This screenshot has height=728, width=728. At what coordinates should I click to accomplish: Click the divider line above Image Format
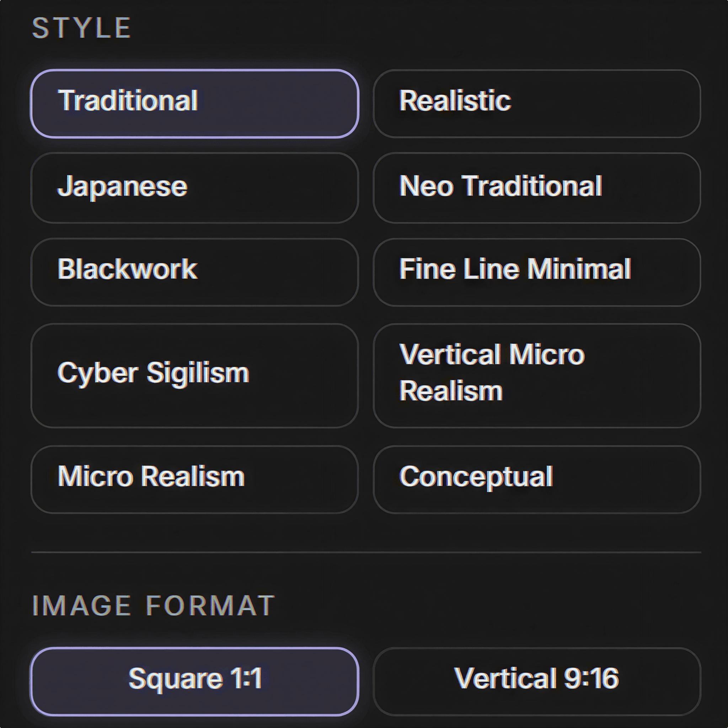(365, 552)
